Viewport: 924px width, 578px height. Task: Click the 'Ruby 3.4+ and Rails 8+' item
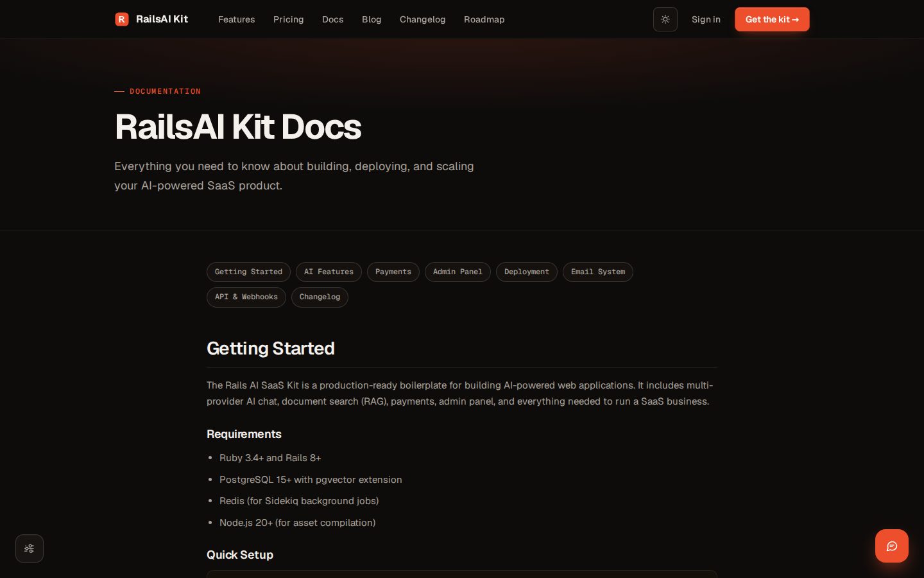pyautogui.click(x=270, y=458)
